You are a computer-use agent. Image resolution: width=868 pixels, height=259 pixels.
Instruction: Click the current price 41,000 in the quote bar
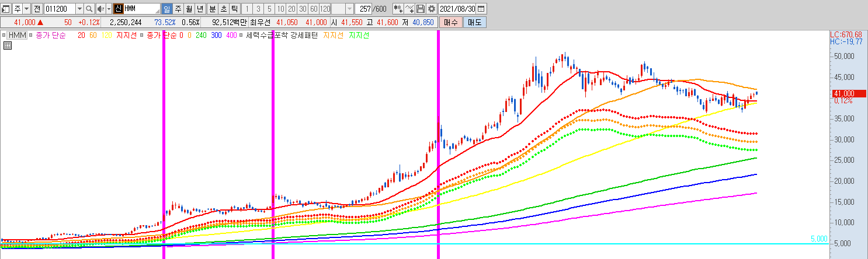coord(25,22)
